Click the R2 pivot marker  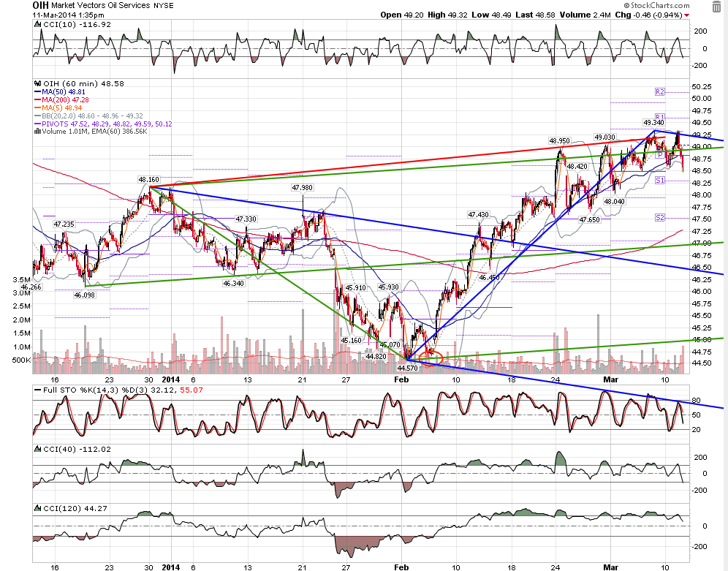pyautogui.click(x=660, y=92)
